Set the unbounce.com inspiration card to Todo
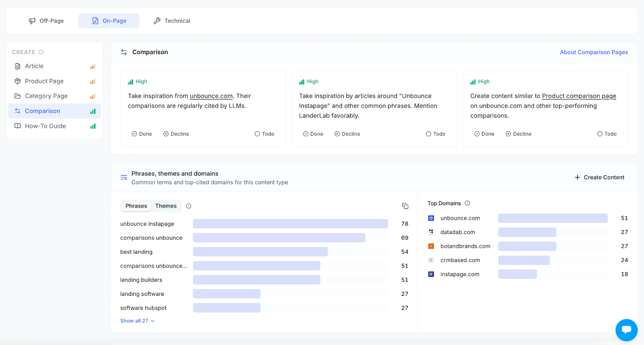 264,134
